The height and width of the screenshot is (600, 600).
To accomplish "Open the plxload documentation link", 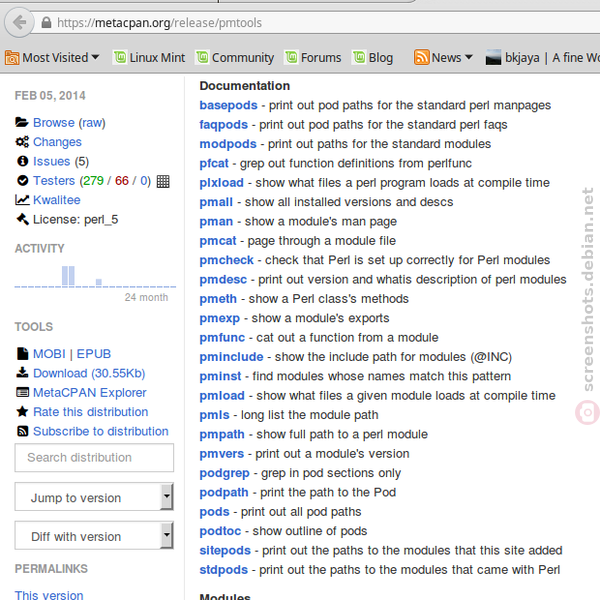I will pos(222,183).
